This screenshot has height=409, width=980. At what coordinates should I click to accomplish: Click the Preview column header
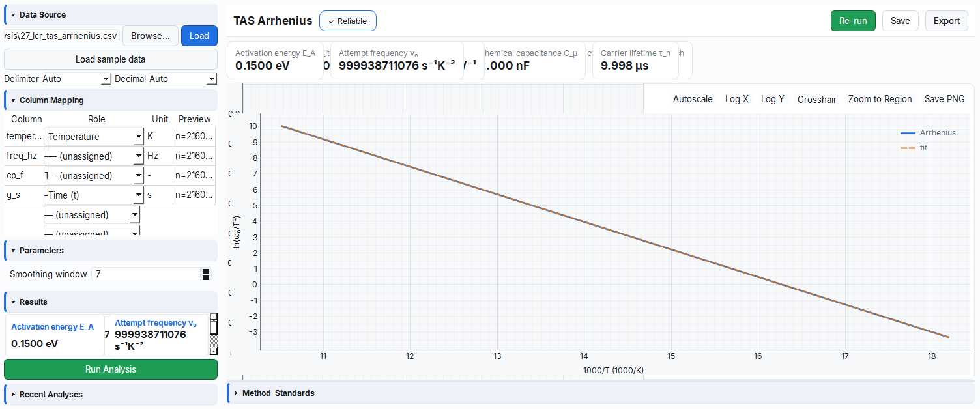[x=195, y=119]
